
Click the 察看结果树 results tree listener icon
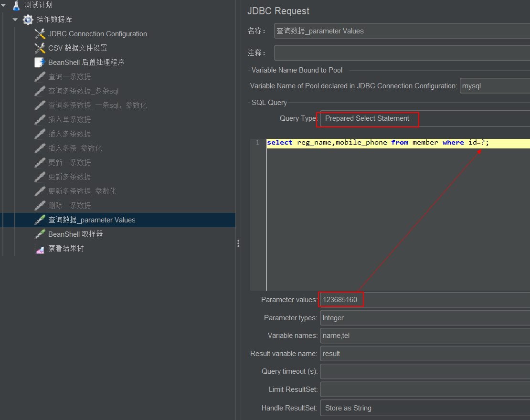39,248
